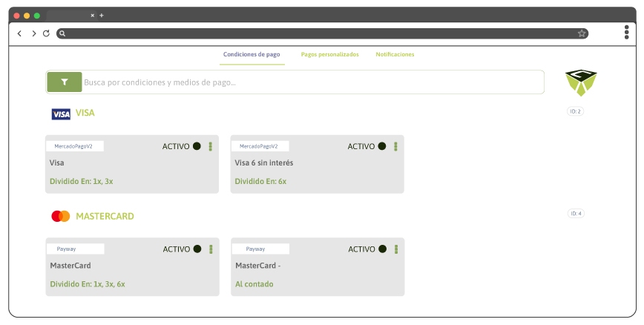Toggle ACTIVO status on Visa 6 sin interés

pyautogui.click(x=382, y=146)
